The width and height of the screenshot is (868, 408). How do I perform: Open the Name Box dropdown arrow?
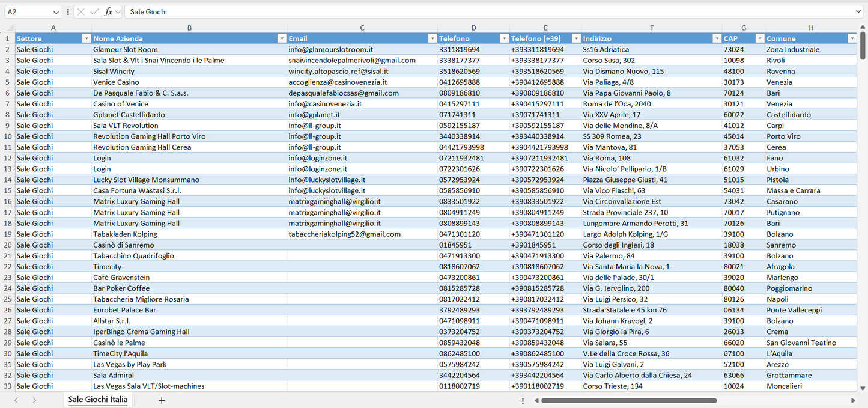pos(56,12)
